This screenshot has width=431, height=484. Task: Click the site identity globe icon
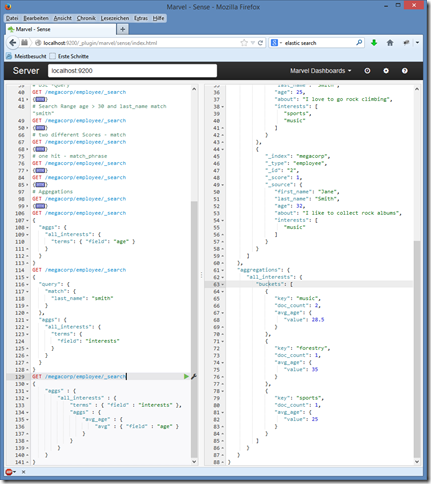pyautogui.click(x=38, y=43)
